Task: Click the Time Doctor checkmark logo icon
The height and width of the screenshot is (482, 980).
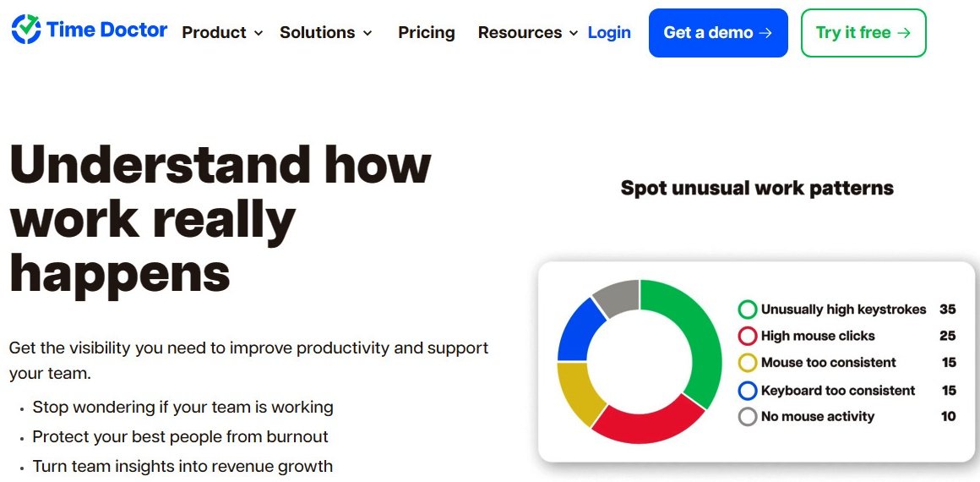Action: tap(26, 29)
